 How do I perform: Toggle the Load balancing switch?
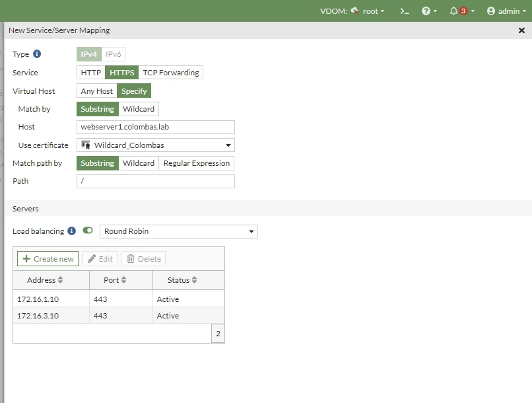click(88, 231)
